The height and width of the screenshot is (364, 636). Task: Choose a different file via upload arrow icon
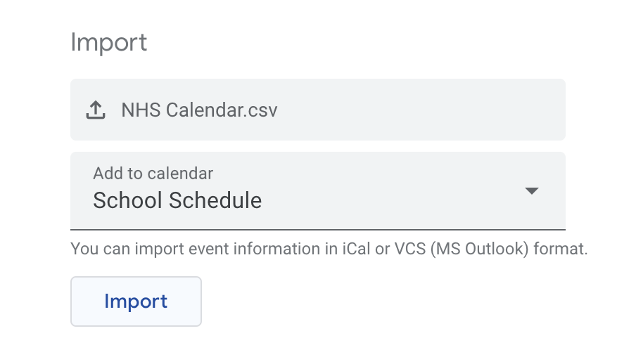pyautogui.click(x=96, y=110)
